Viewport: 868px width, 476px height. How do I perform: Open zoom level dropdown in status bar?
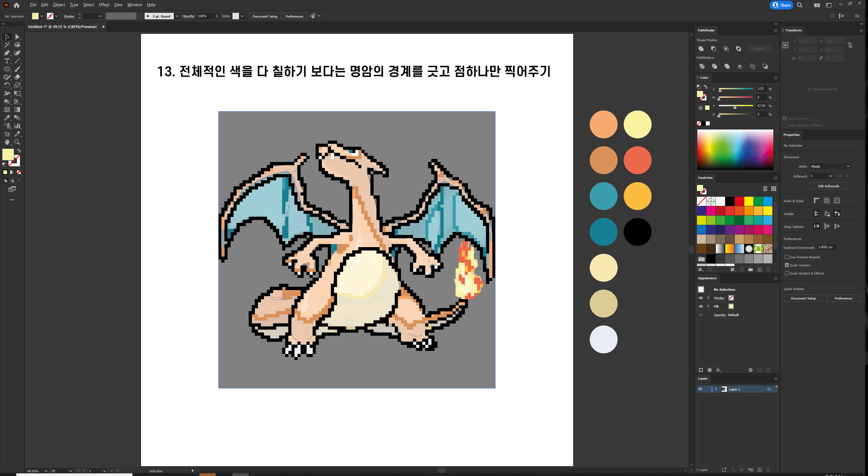coord(46,471)
